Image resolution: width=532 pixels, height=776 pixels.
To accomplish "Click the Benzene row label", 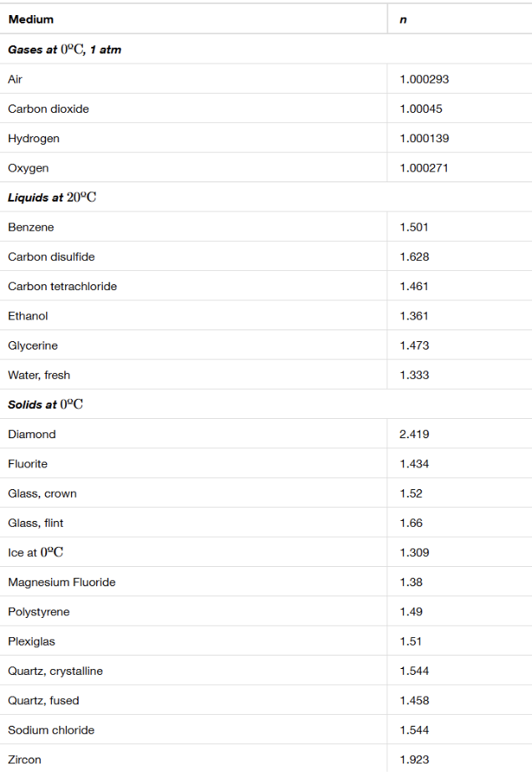I will point(31,227).
